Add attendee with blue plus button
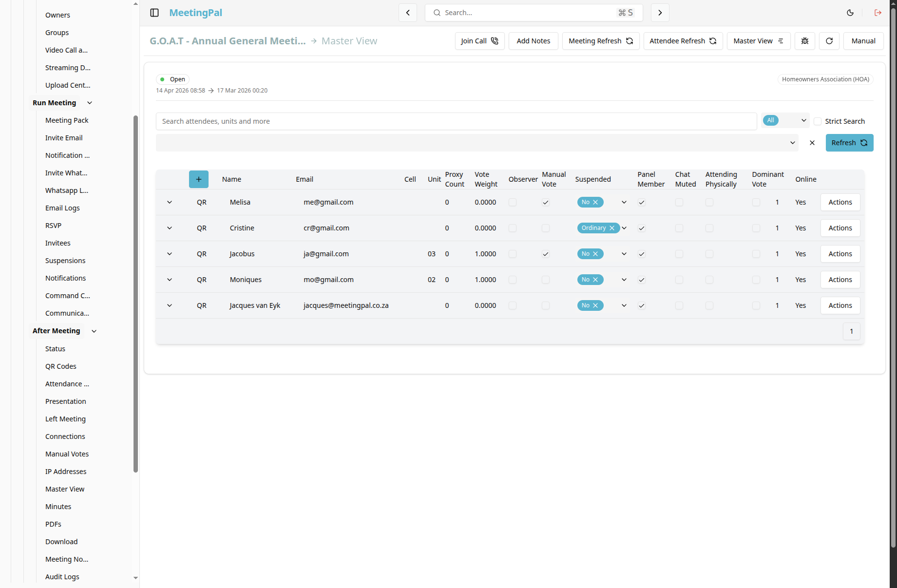The image size is (897, 588). point(199,179)
